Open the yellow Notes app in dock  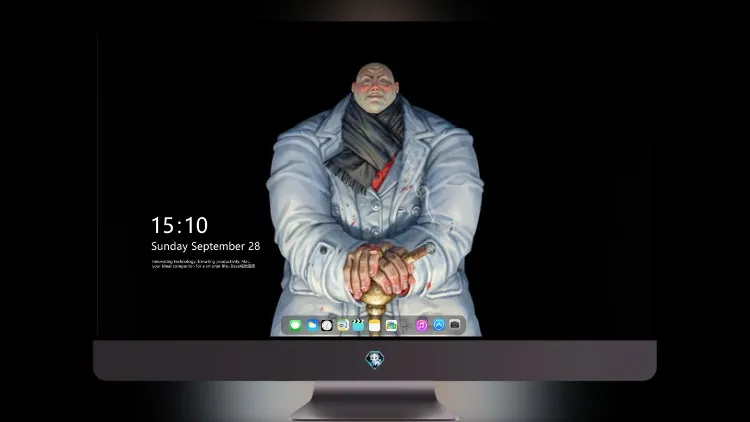click(x=375, y=325)
